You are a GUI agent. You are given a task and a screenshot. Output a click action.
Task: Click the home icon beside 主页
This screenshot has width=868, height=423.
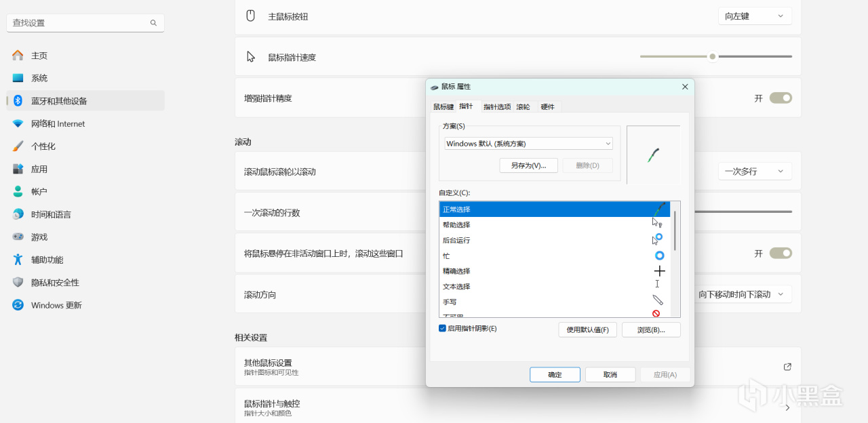pyautogui.click(x=18, y=56)
